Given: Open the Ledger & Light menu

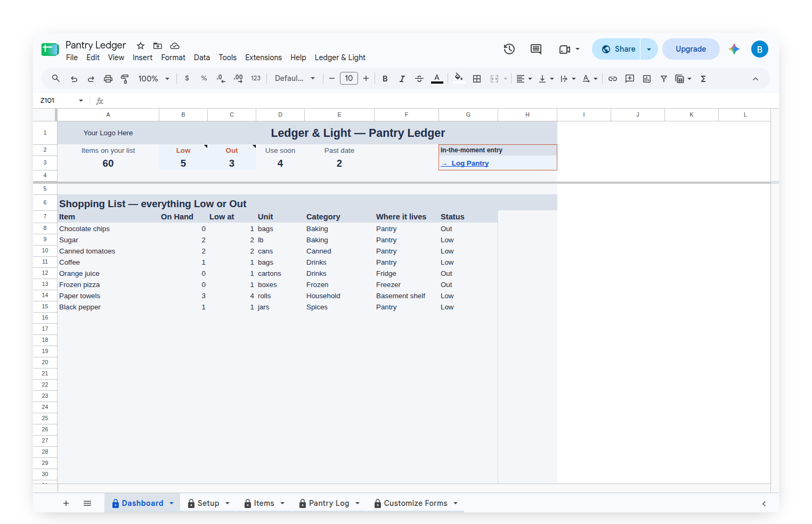Looking at the screenshot, I should (x=340, y=58).
